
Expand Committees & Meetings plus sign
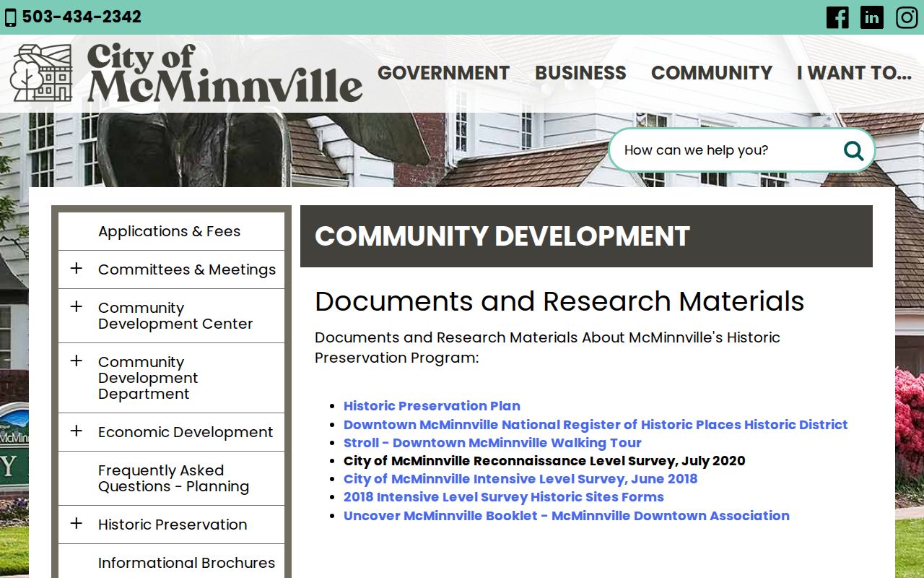tap(77, 269)
